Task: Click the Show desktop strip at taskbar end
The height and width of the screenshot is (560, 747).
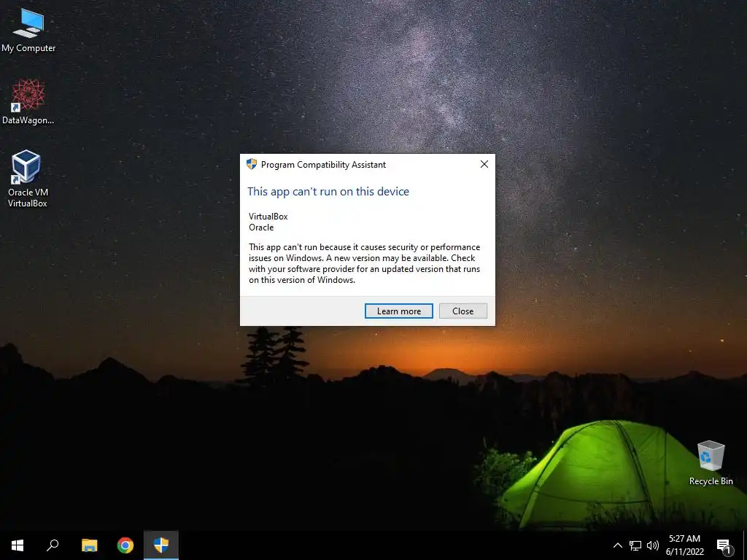Action: point(745,545)
